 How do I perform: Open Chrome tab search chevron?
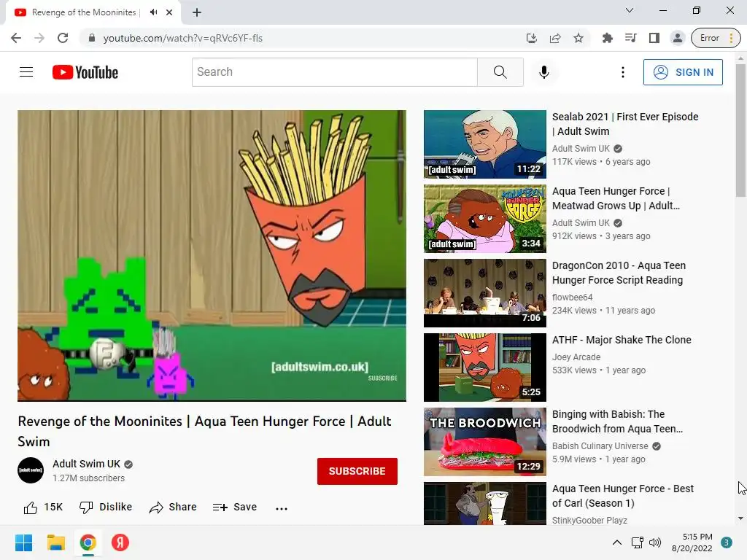pos(630,10)
